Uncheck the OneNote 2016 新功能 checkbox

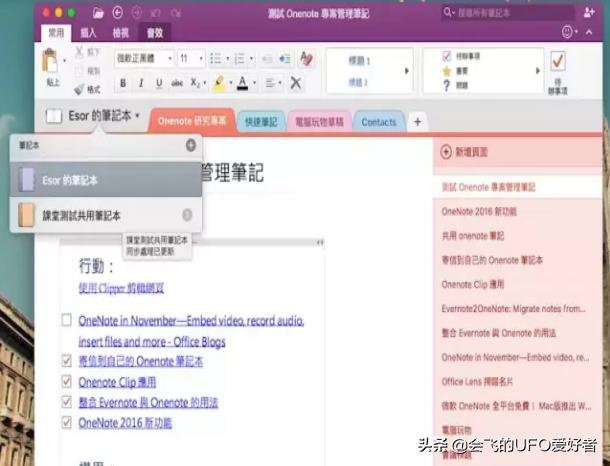[x=67, y=422]
